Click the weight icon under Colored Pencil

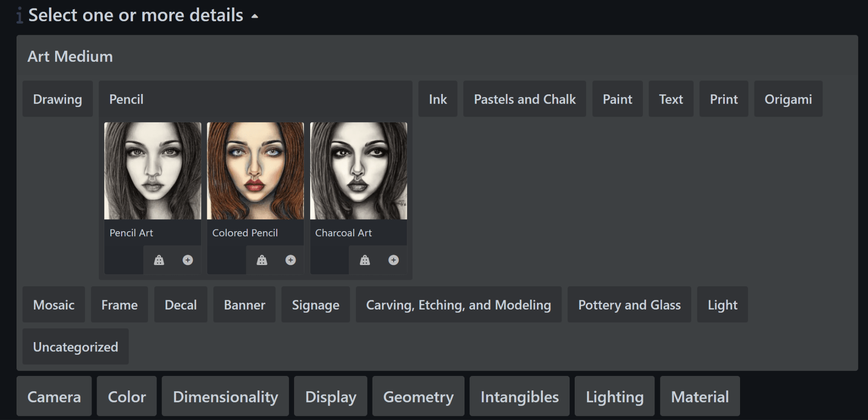(x=262, y=260)
